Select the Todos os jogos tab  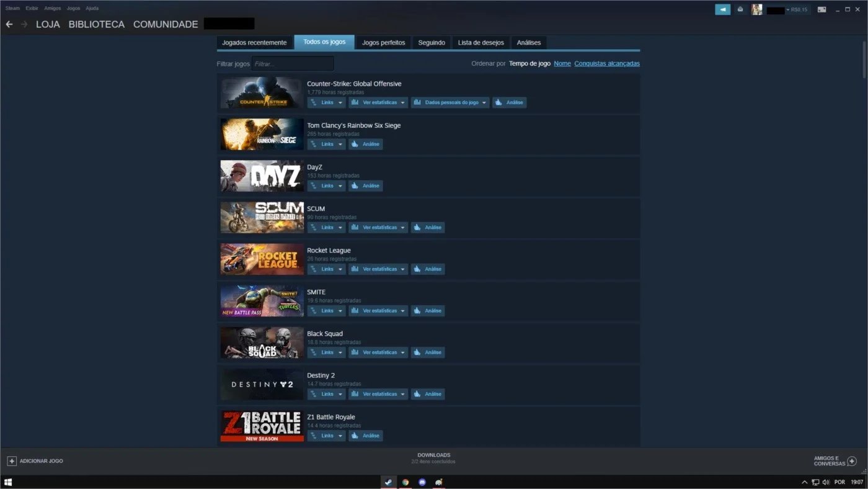coord(324,42)
